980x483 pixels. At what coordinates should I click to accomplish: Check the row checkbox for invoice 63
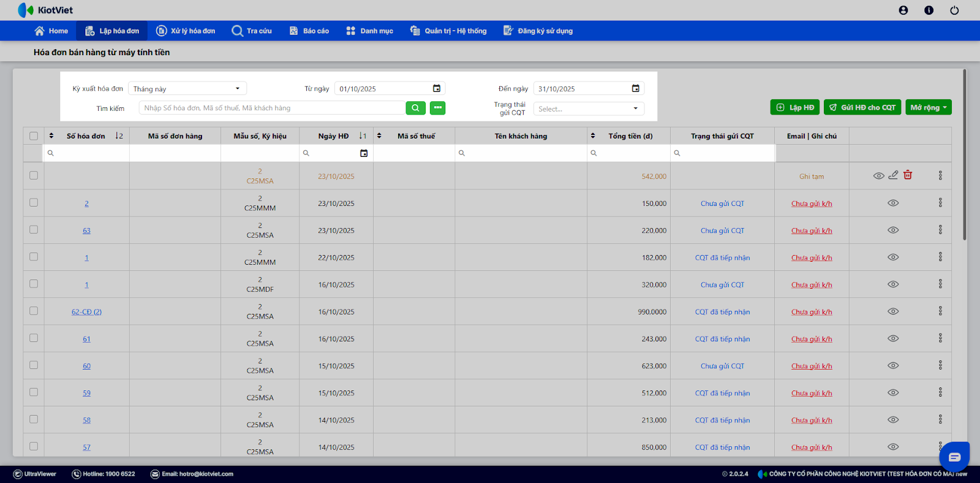tap(34, 229)
